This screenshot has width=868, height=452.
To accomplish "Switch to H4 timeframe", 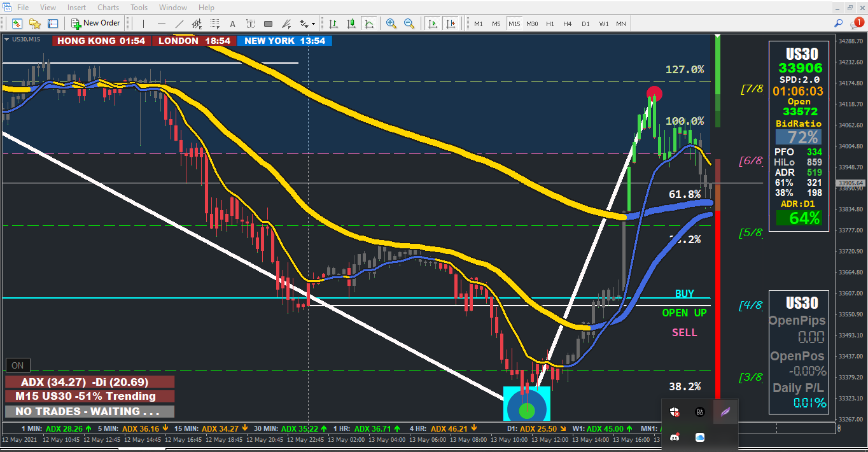I will [x=568, y=24].
